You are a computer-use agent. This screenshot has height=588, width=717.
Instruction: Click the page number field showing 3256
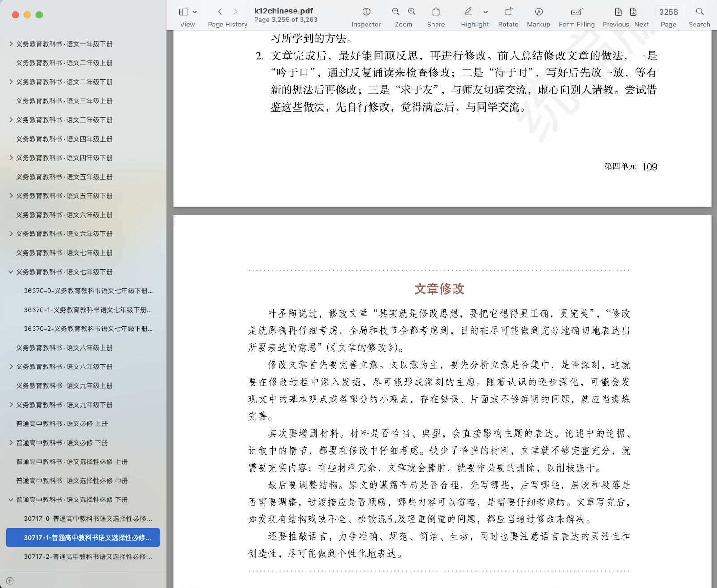point(668,12)
